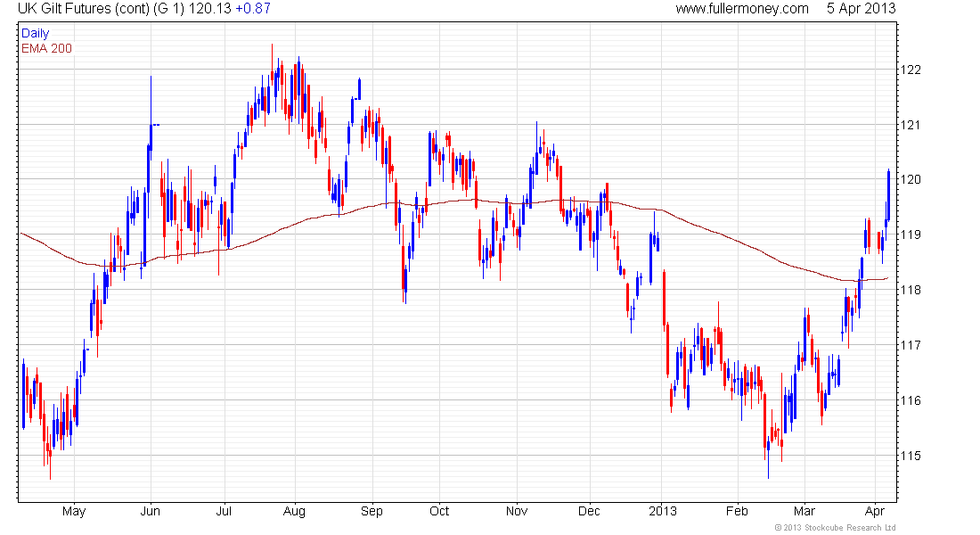Select the 'Daily' legend label
Viewport: 980px width, 535px height.
[x=35, y=33]
